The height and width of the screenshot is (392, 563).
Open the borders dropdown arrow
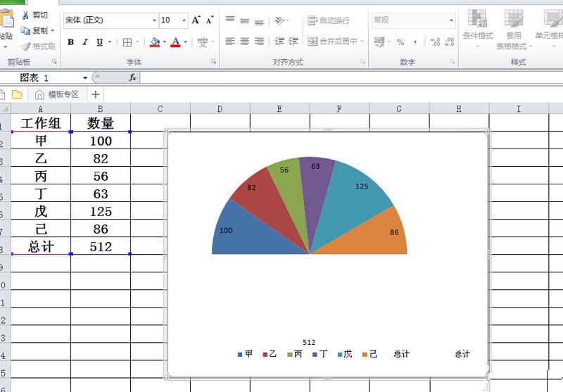pos(137,42)
